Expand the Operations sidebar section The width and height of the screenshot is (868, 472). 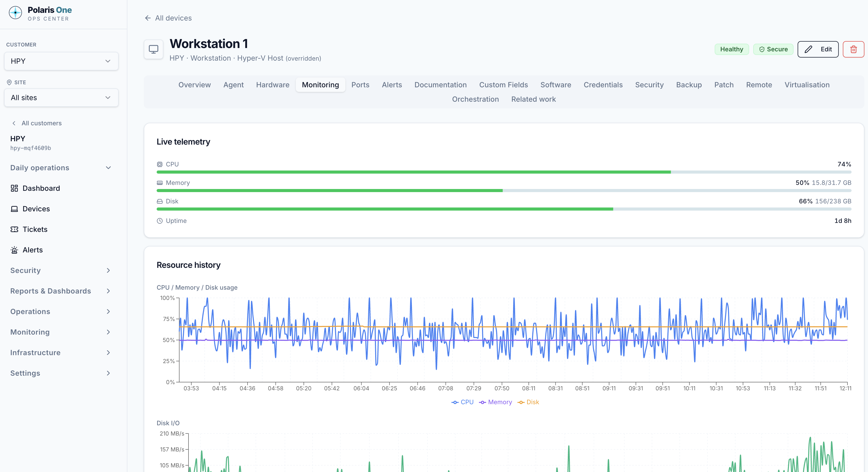(x=61, y=312)
